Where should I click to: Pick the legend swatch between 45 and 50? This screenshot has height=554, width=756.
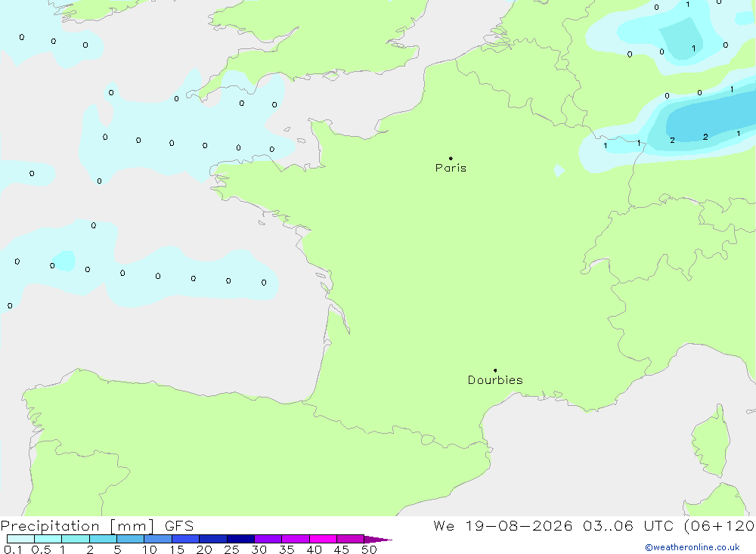click(350, 539)
